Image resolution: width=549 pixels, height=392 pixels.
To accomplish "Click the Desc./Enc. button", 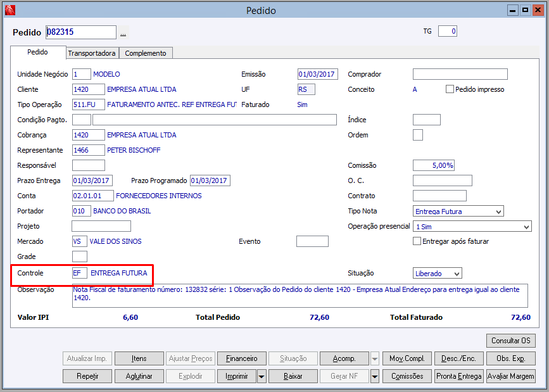I will tap(458, 358).
